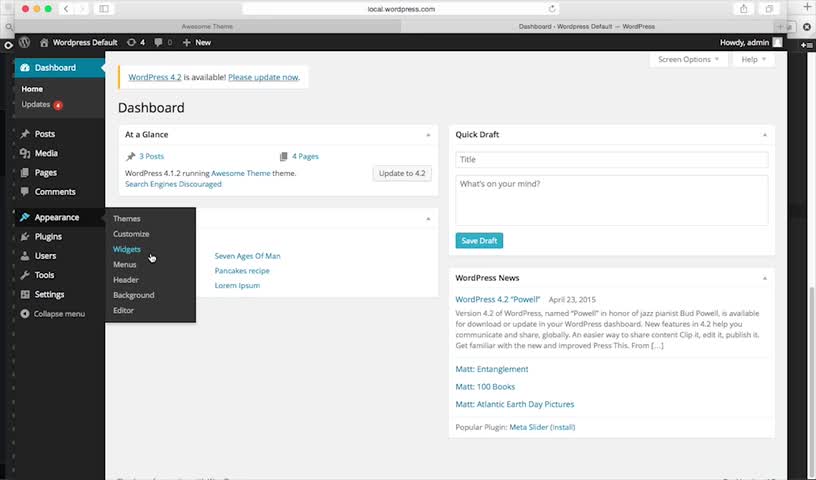Click the Save Draft button
816x480 pixels.
point(479,241)
